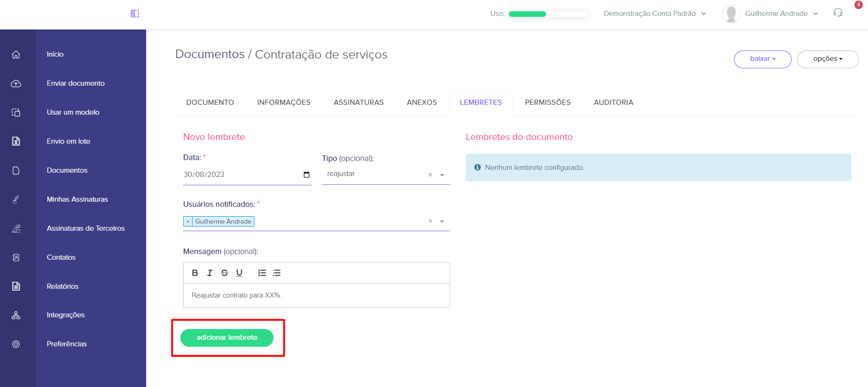Image resolution: width=868 pixels, height=387 pixels.
Task: Click the info icon in the no-reminder alert
Action: coord(477,167)
